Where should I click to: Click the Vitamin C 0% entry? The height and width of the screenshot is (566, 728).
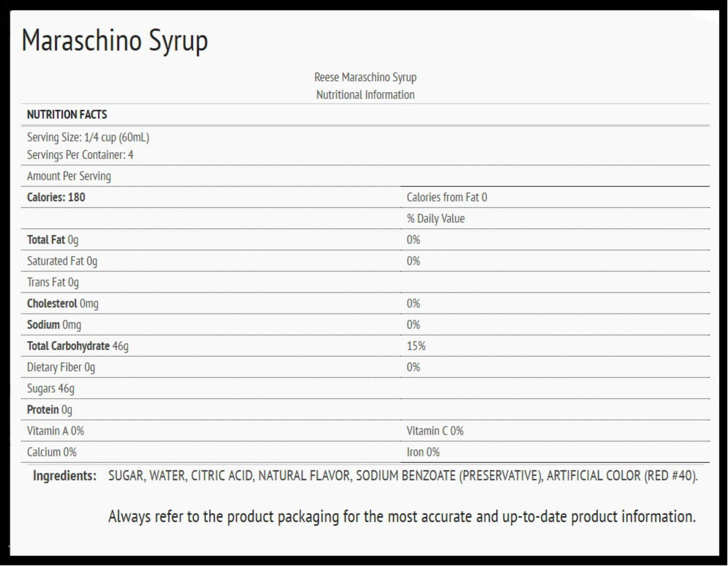435,431
